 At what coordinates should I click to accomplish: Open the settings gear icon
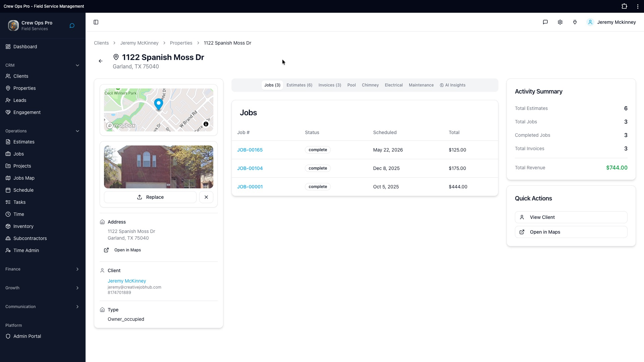tap(560, 22)
